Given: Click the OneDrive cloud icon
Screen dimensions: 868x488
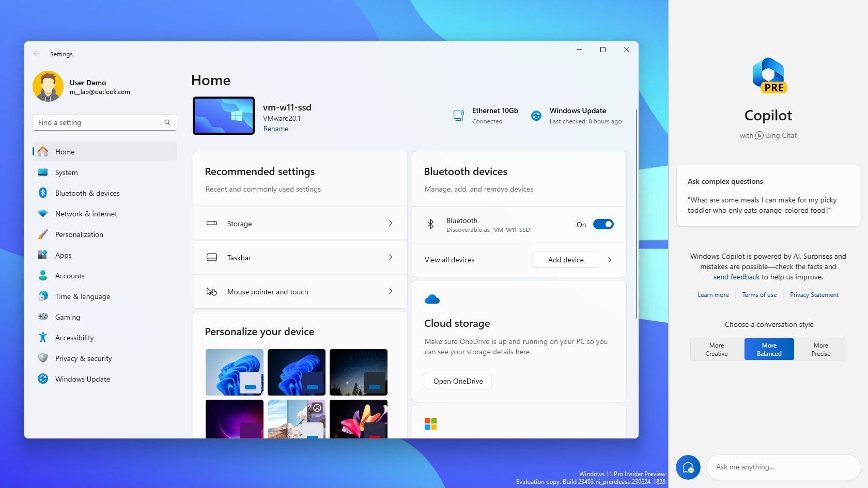Looking at the screenshot, I should [x=432, y=299].
